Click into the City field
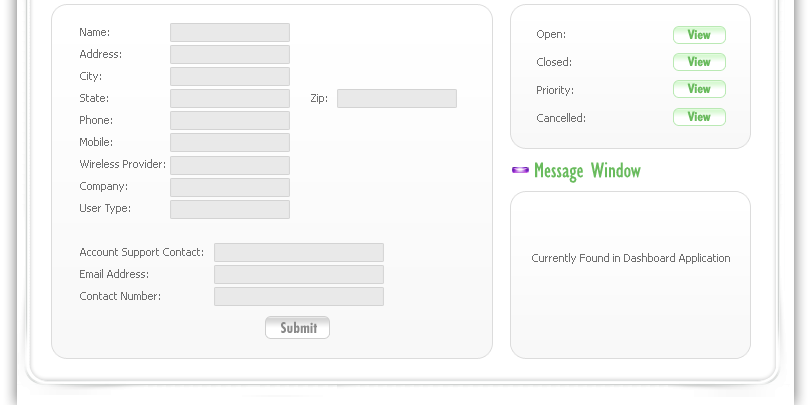Viewport: 811px width, 405px height. point(230,77)
